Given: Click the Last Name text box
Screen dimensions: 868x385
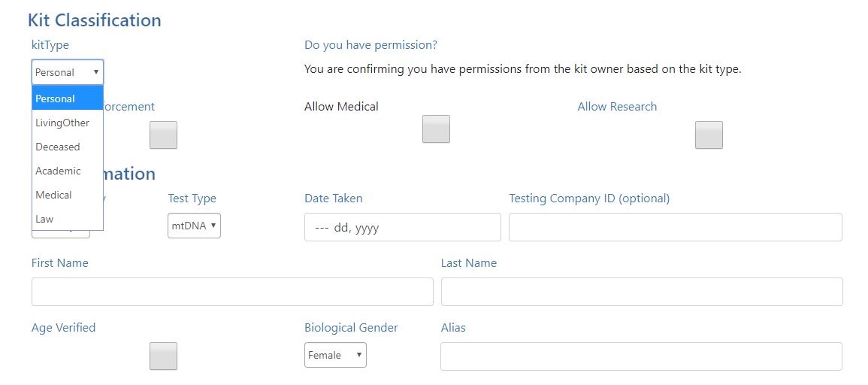Looking at the screenshot, I should (641, 292).
